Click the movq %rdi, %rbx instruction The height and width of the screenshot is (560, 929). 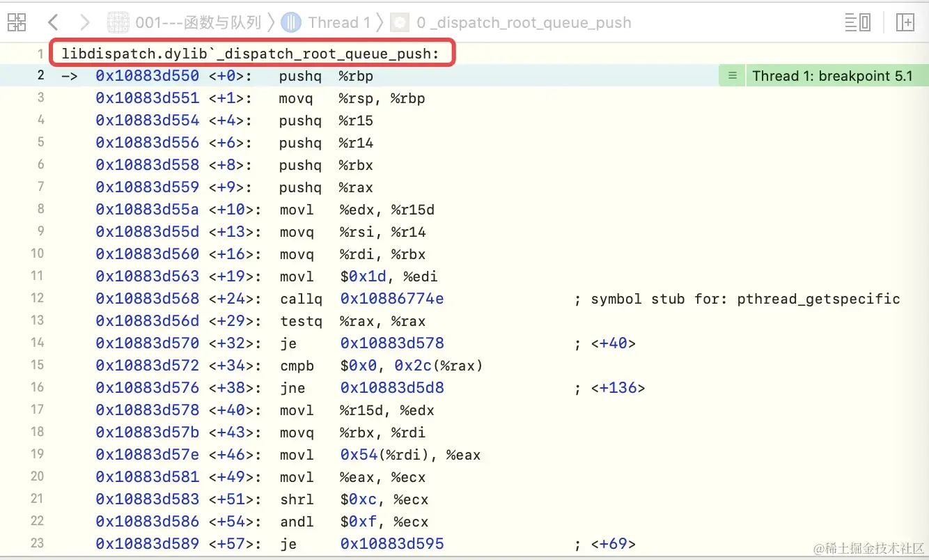pyautogui.click(x=352, y=254)
